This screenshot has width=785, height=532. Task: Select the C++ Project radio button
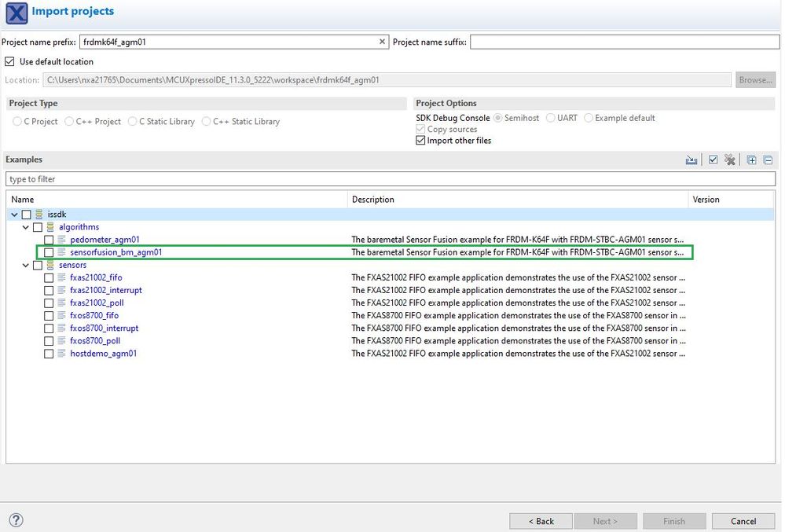point(69,122)
